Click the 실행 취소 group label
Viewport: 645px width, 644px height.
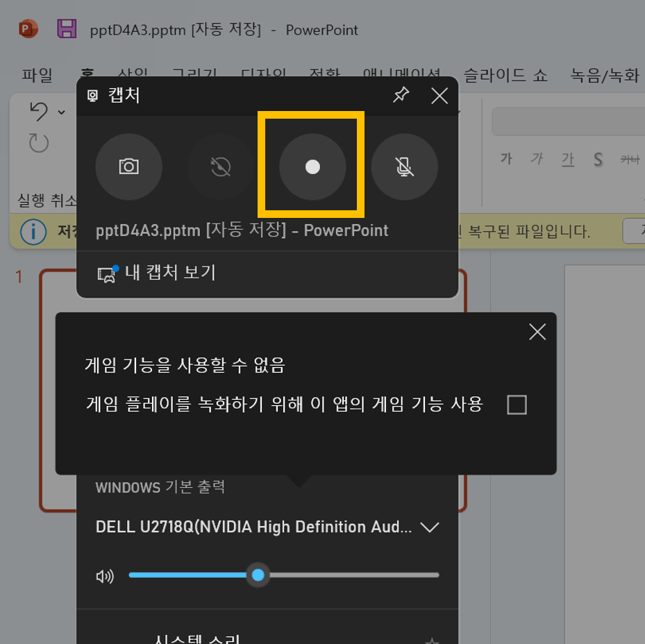tap(47, 201)
